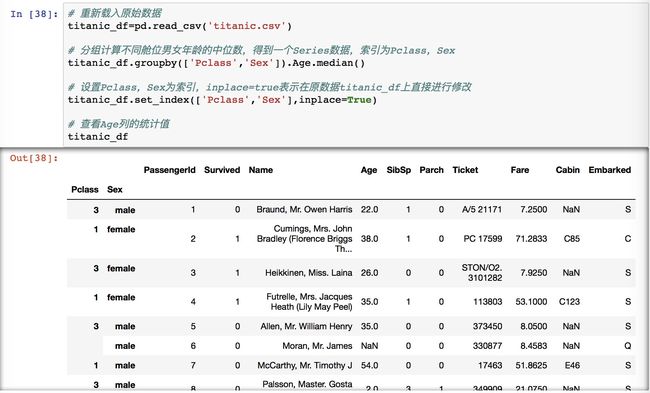This screenshot has height=393, width=650.
Task: Click the Embarked column header
Action: pos(610,170)
